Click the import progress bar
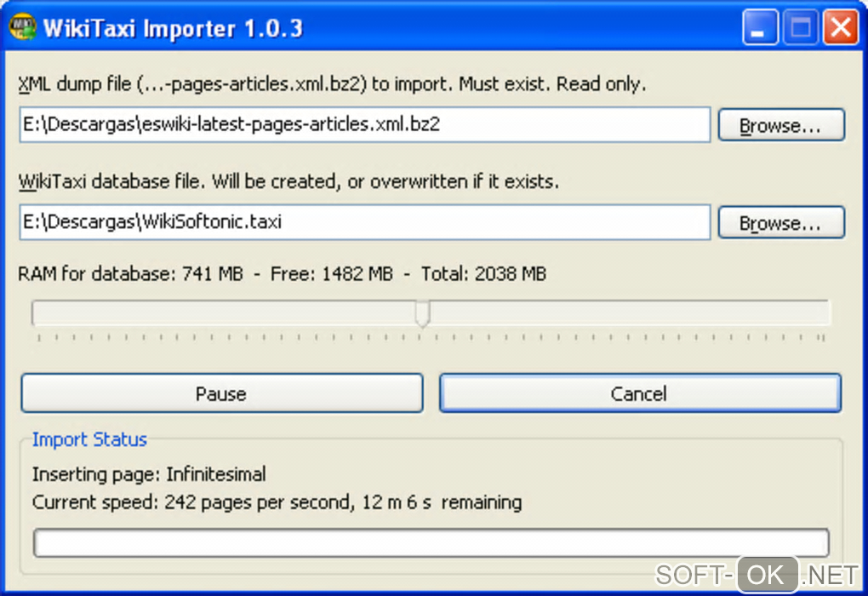This screenshot has height=596, width=868. pyautogui.click(x=431, y=542)
